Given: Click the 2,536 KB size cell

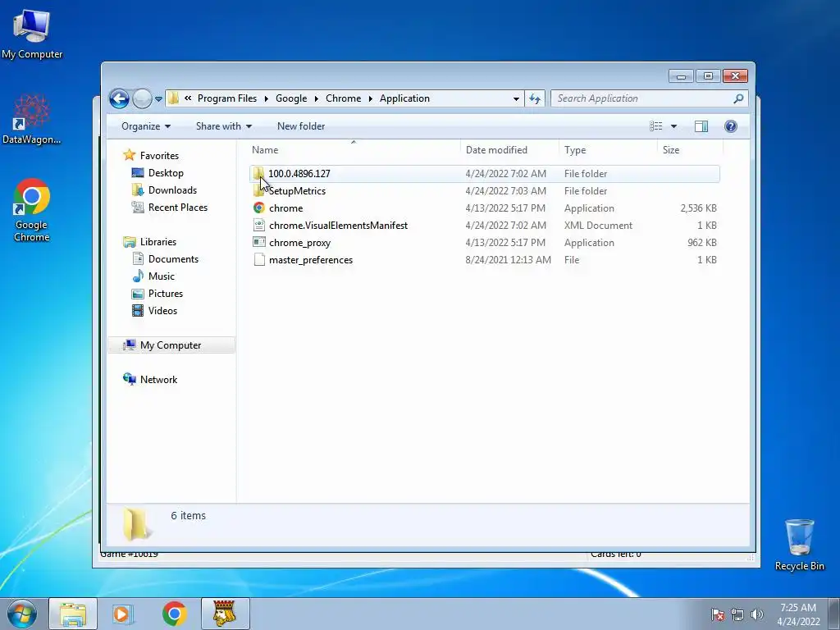Looking at the screenshot, I should click(x=698, y=208).
